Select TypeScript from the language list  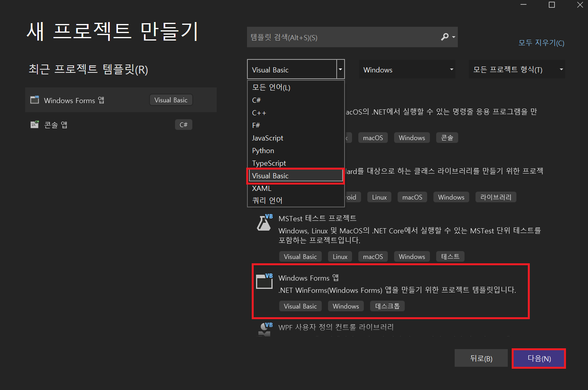(296, 163)
